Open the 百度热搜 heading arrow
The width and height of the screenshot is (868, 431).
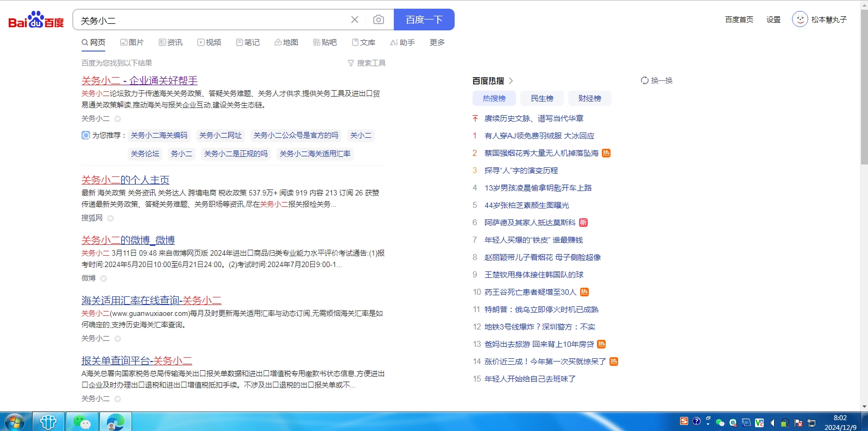coord(511,81)
